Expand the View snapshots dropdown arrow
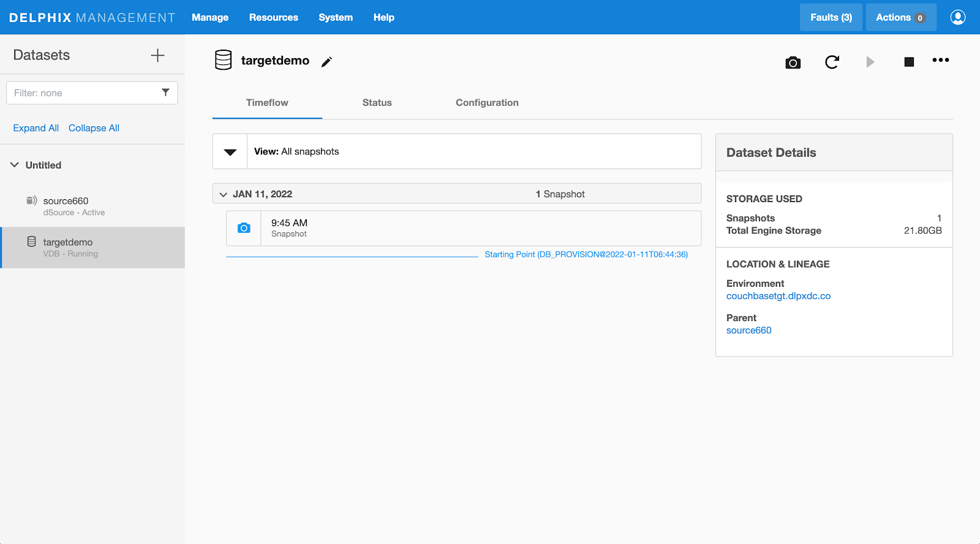Image resolution: width=980 pixels, height=544 pixels. click(x=230, y=152)
